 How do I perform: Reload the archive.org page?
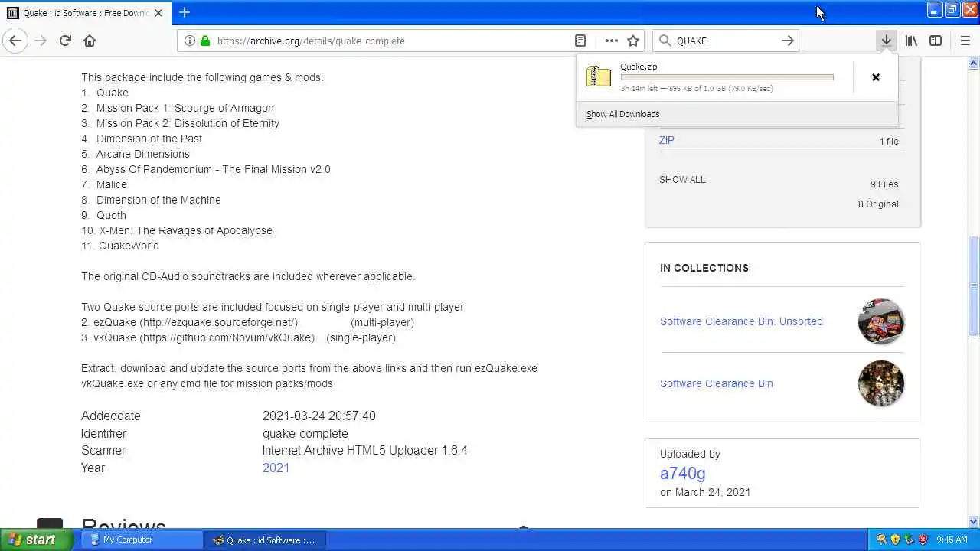coord(65,41)
